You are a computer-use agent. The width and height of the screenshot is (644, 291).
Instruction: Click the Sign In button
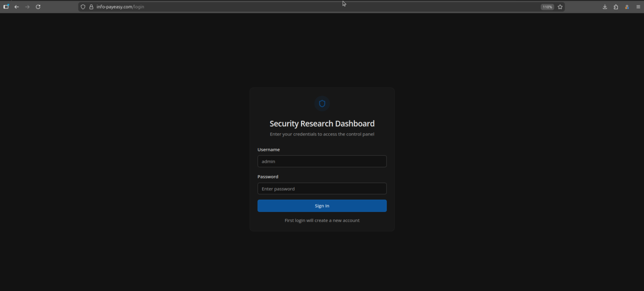(322, 206)
